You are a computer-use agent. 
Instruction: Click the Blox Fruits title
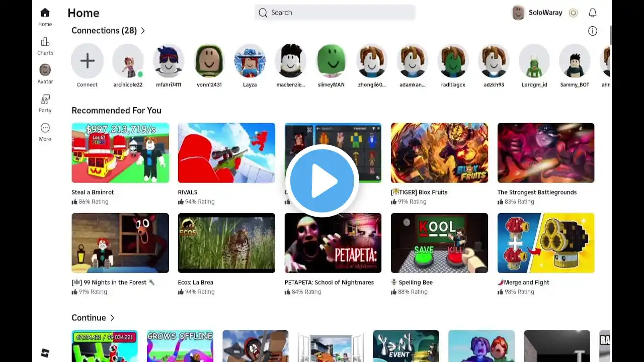[419, 192]
